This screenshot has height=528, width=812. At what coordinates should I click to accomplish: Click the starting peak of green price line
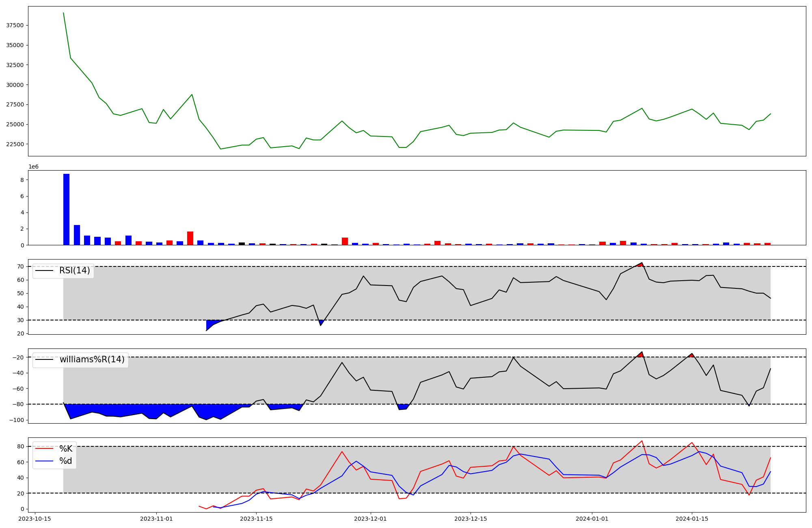pyautogui.click(x=63, y=13)
